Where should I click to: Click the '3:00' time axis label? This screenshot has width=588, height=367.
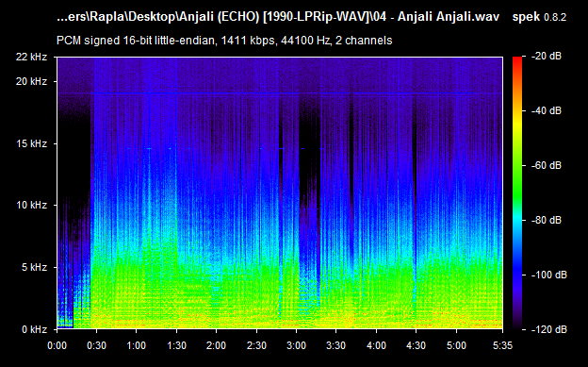pyautogui.click(x=296, y=345)
